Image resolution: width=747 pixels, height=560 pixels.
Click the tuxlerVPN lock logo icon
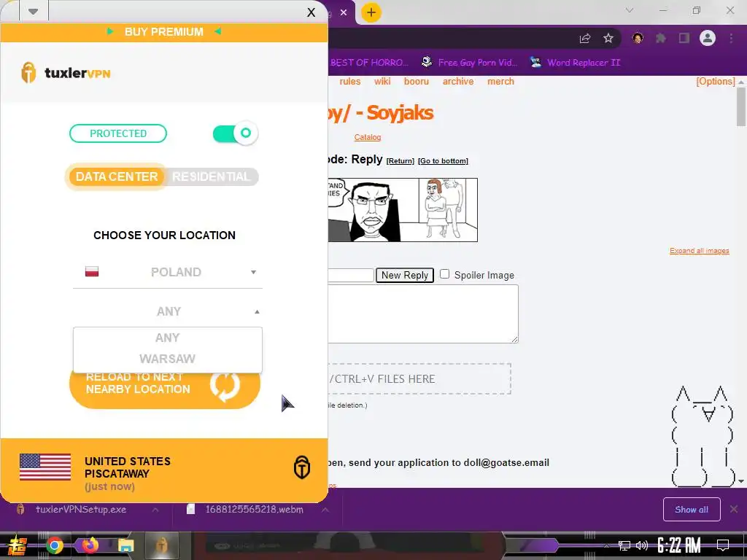(28, 73)
